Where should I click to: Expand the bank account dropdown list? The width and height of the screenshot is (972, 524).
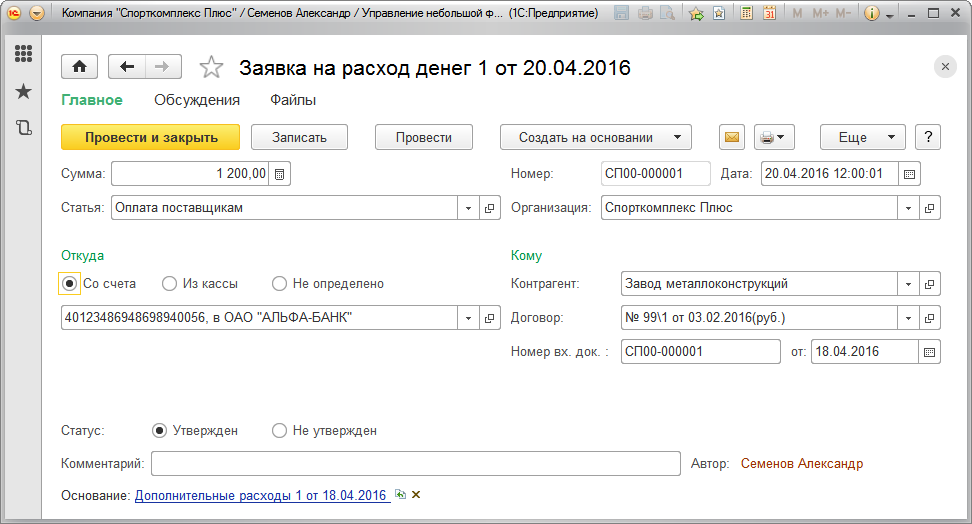(x=468, y=318)
